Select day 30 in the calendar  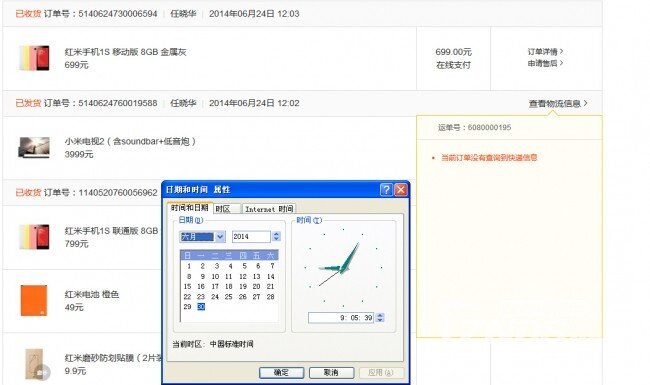pos(201,307)
